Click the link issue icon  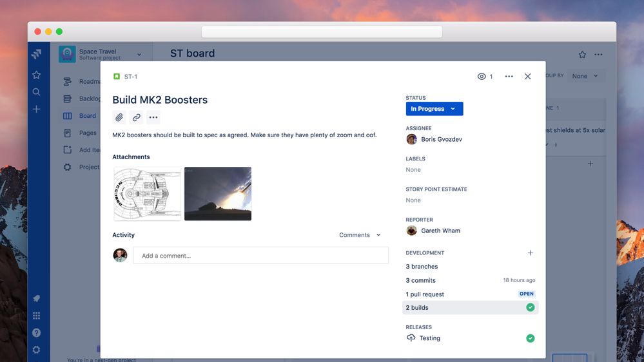137,117
